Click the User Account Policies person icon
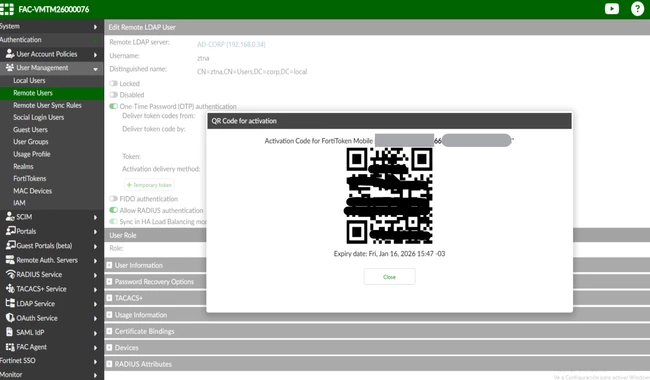 (x=10, y=53)
